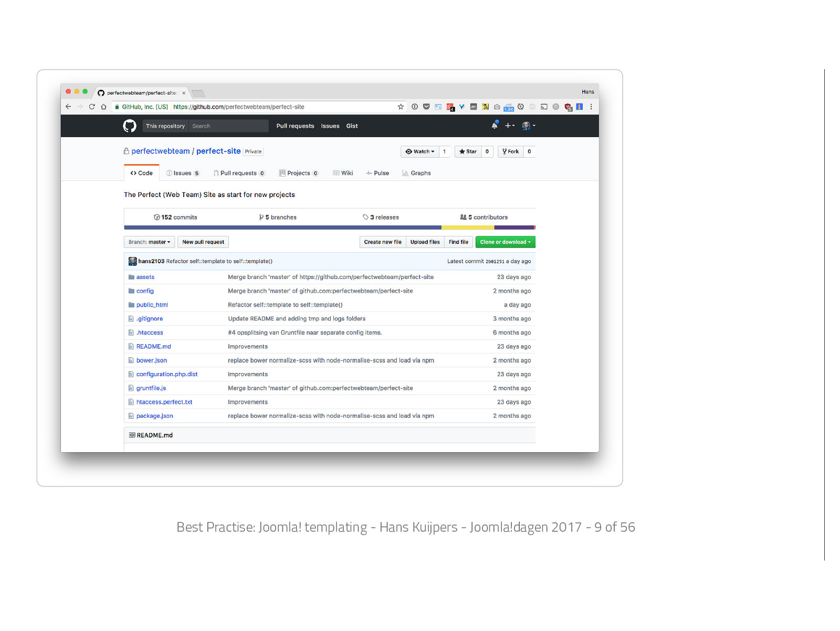Open latest commit 2b01251
Screen dimensions: 840x631
pyautogui.click(x=495, y=262)
